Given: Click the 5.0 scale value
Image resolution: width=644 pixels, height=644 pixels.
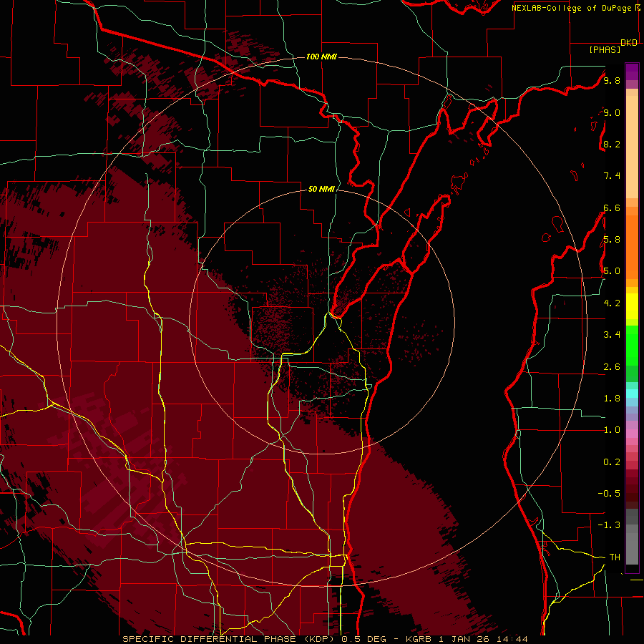Looking at the screenshot, I should (x=612, y=271).
